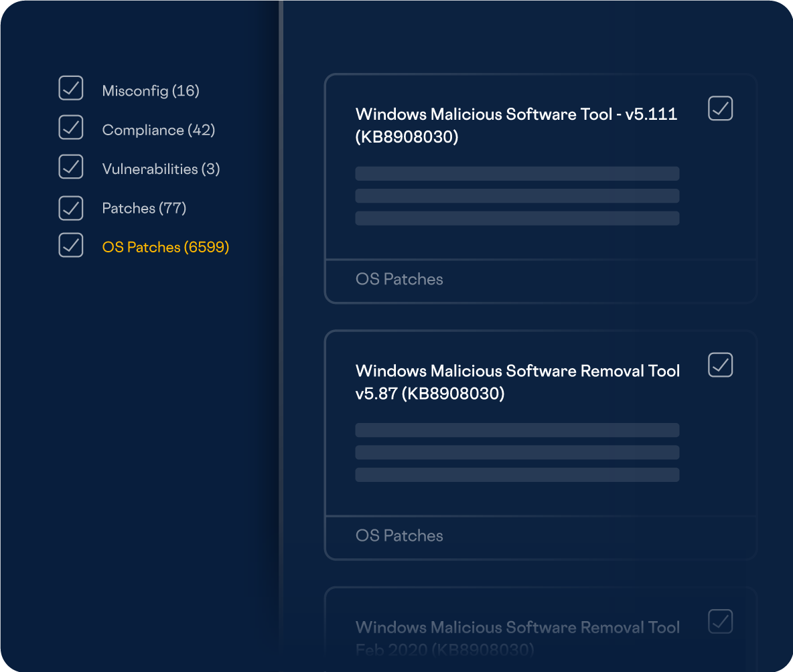The height and width of the screenshot is (672, 793).
Task: Open the Compliance (42) category
Action: (158, 130)
